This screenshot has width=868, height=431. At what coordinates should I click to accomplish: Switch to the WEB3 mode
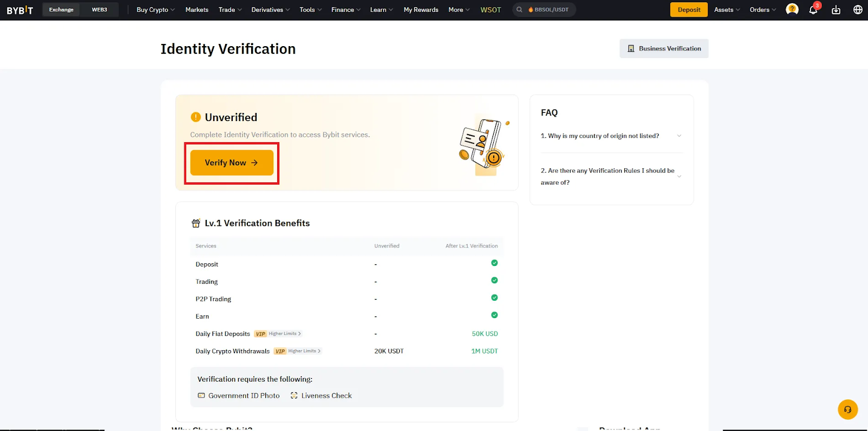pos(99,10)
